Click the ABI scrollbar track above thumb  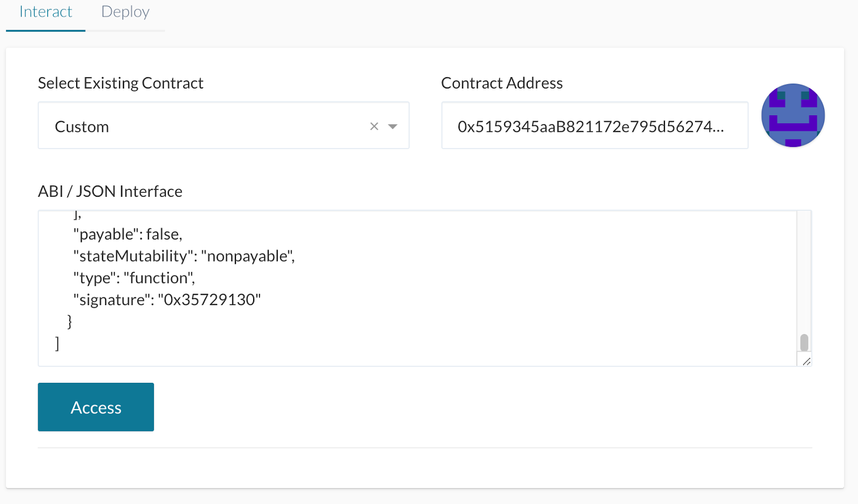tap(804, 268)
